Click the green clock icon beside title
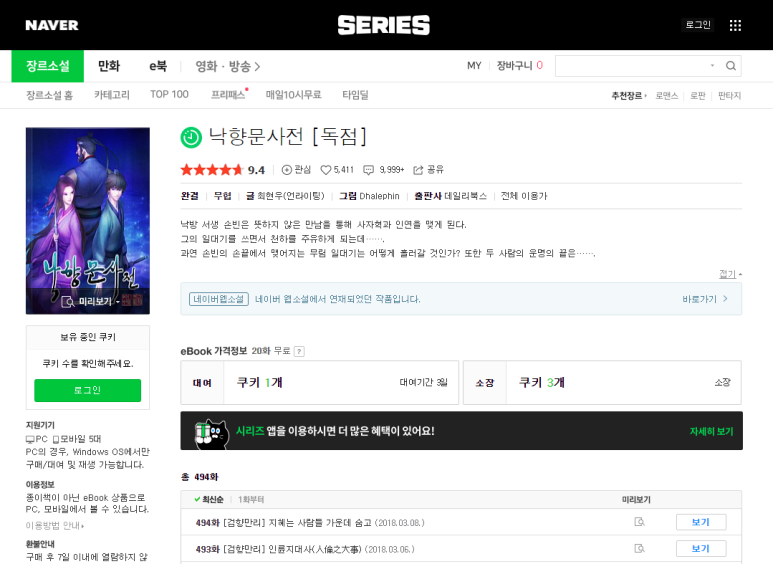 (191, 138)
